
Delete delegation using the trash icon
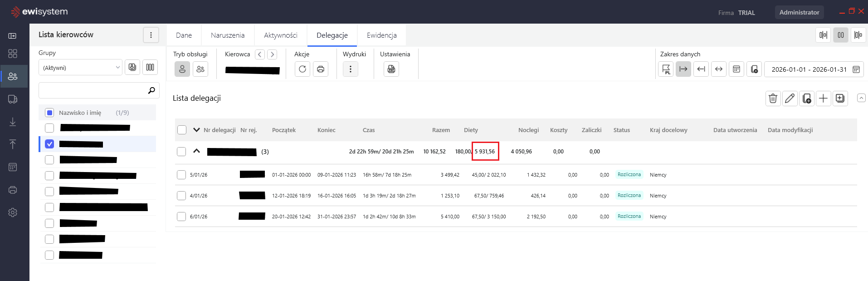coord(773,98)
